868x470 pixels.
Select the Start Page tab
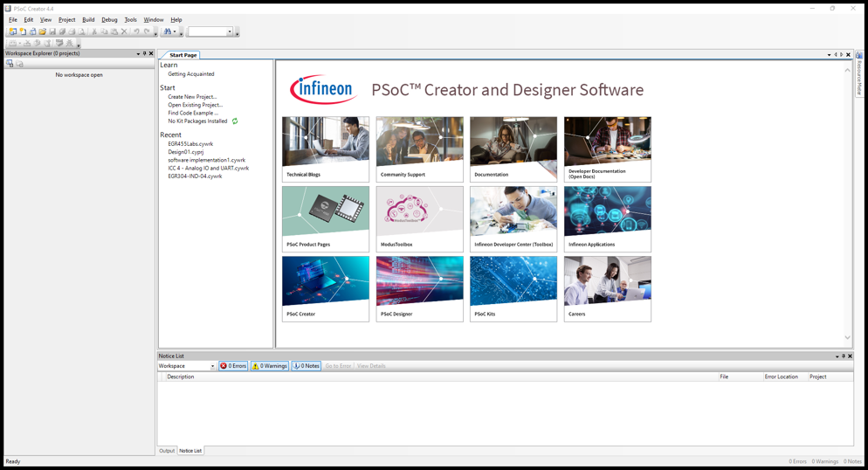[183, 55]
